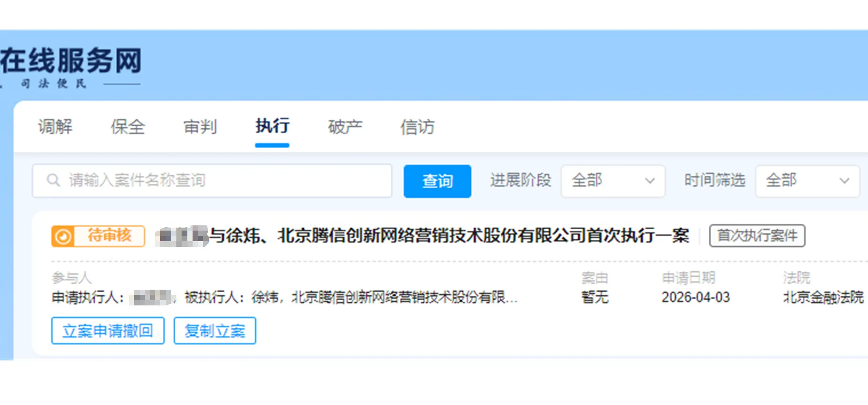
Task: Go to the 破产 tab
Action: coord(345,127)
